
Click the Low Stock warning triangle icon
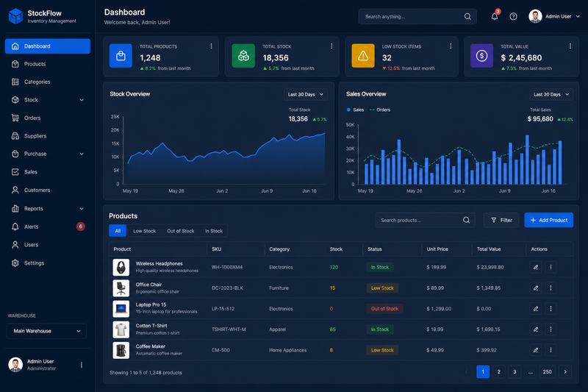[363, 56]
